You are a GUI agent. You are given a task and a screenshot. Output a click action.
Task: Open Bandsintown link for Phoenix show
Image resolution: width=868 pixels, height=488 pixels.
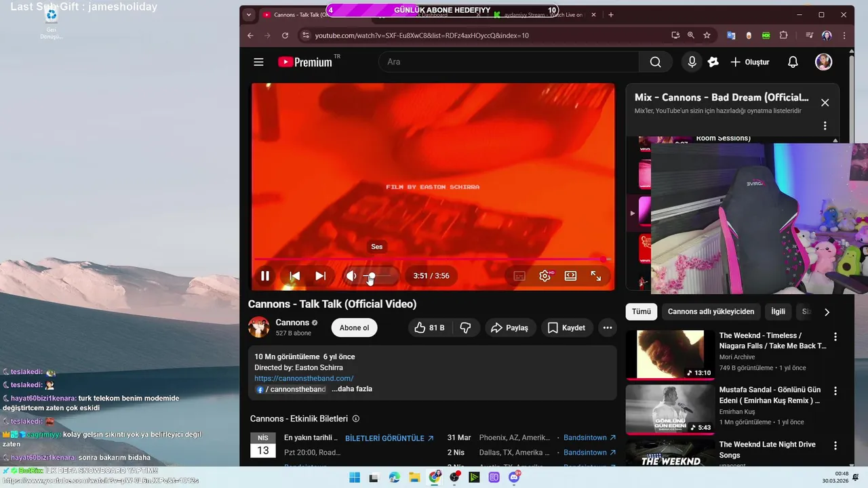pyautogui.click(x=590, y=438)
